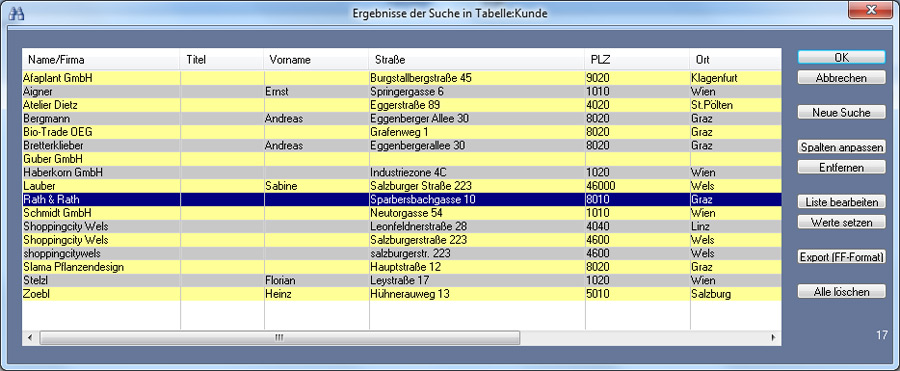Click the Grafenweg 1 address
Image resolution: width=900 pixels, height=371 pixels.
pyautogui.click(x=399, y=132)
